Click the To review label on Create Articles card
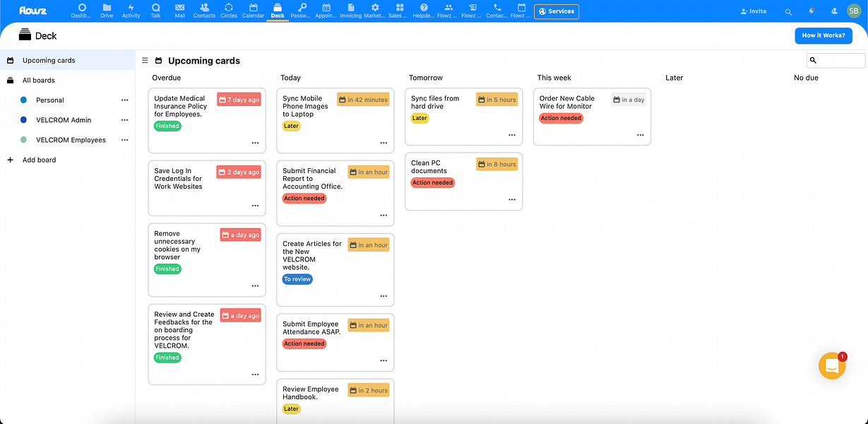This screenshot has width=868, height=424. [x=297, y=279]
